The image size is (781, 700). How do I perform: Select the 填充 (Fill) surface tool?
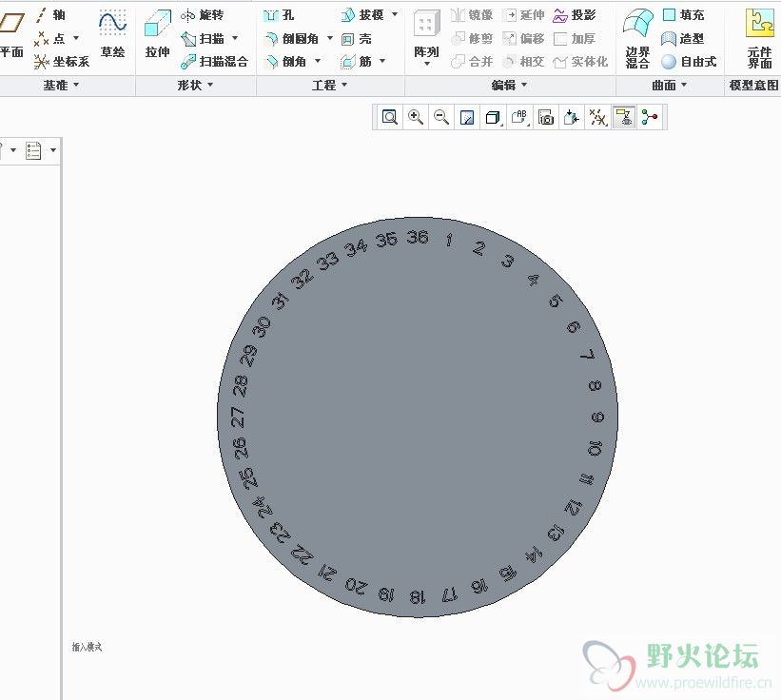tap(683, 15)
